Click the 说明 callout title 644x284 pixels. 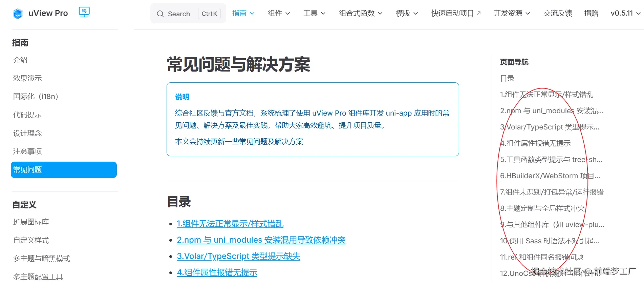coord(182,97)
